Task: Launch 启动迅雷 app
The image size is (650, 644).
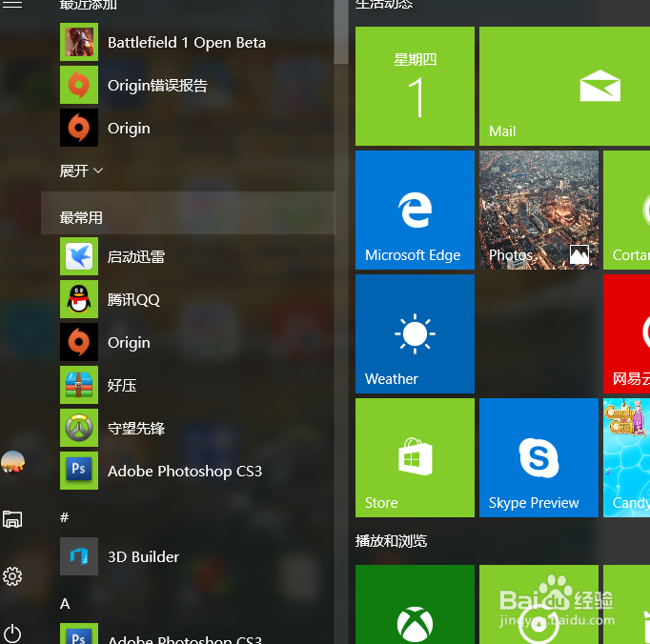Action: coord(188,256)
